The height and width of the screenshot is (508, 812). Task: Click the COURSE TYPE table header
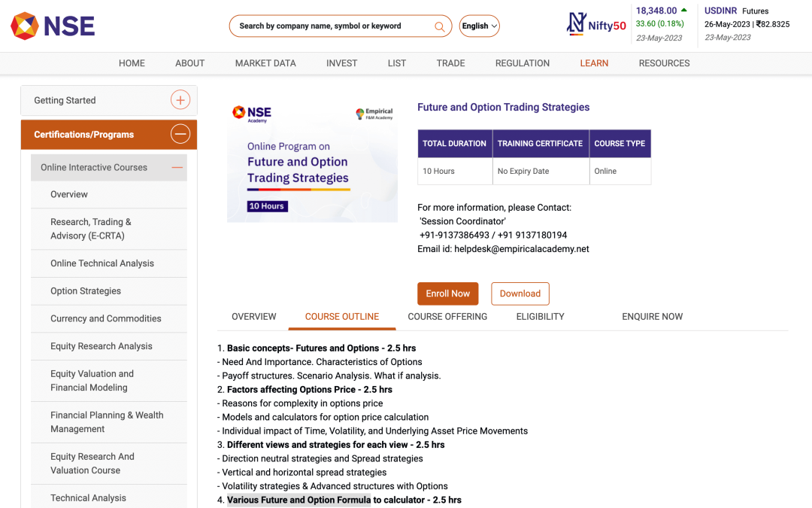click(x=620, y=144)
